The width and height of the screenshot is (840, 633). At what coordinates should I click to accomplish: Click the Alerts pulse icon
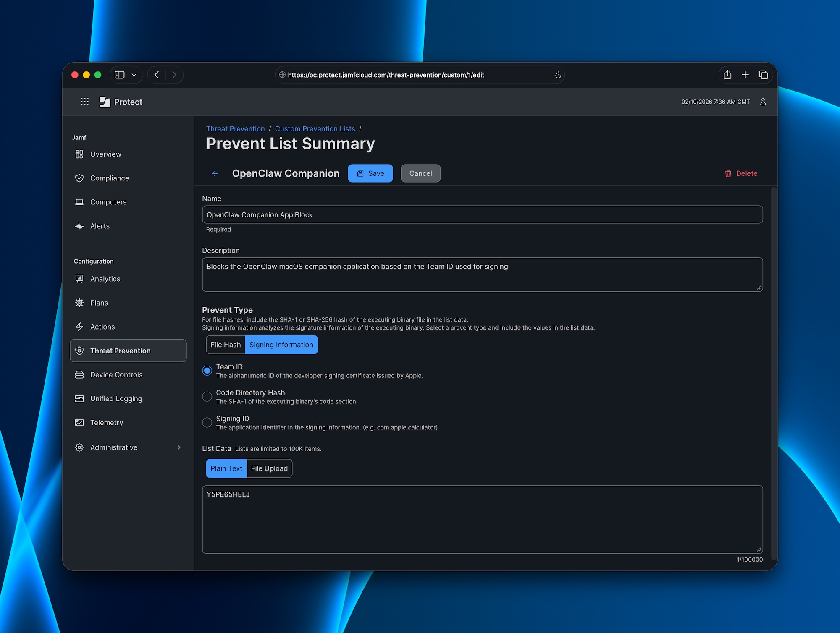tap(79, 226)
